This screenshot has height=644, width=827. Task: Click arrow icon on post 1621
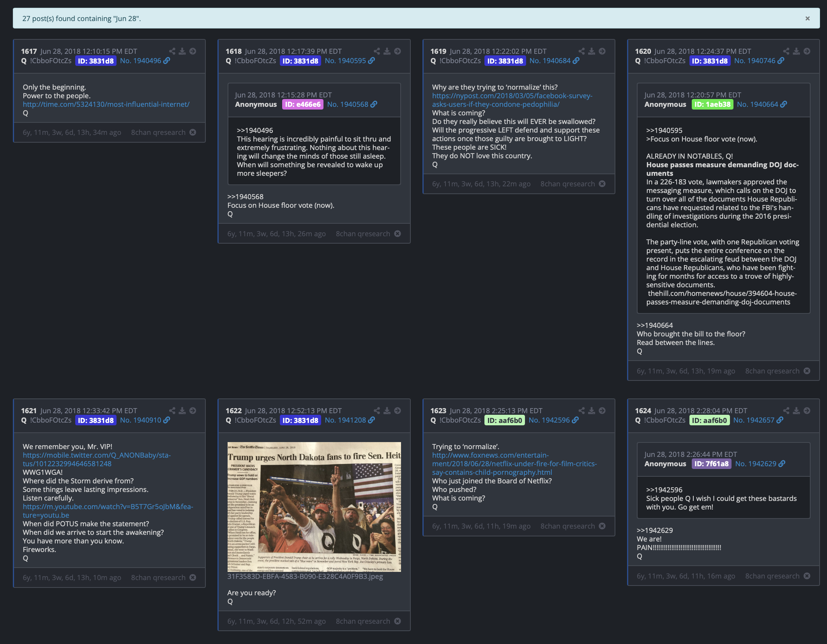193,410
